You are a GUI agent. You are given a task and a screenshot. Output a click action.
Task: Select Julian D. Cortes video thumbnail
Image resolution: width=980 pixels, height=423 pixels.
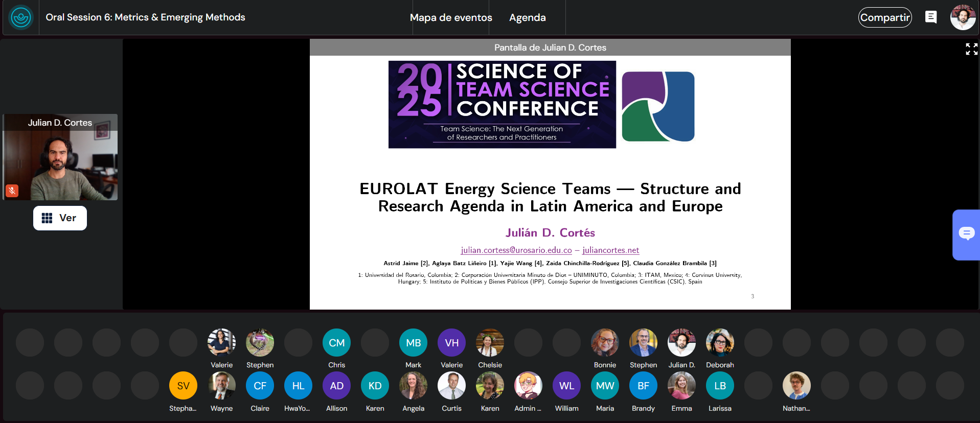(60, 157)
